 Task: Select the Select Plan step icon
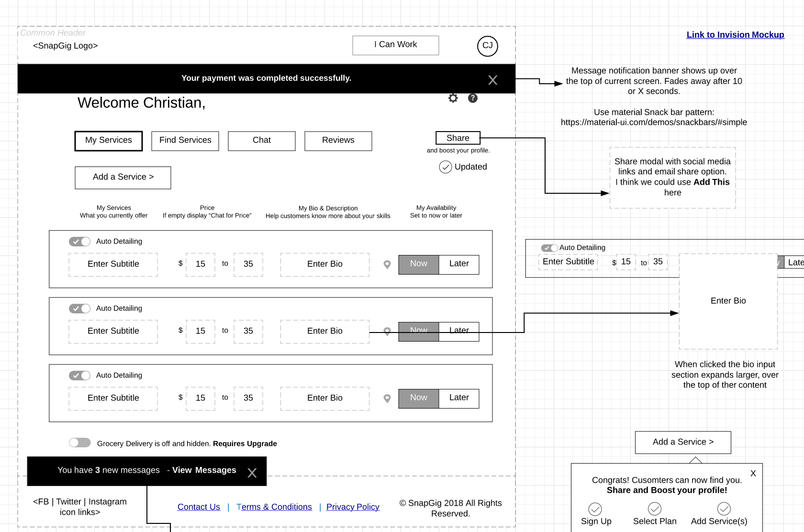click(x=655, y=509)
